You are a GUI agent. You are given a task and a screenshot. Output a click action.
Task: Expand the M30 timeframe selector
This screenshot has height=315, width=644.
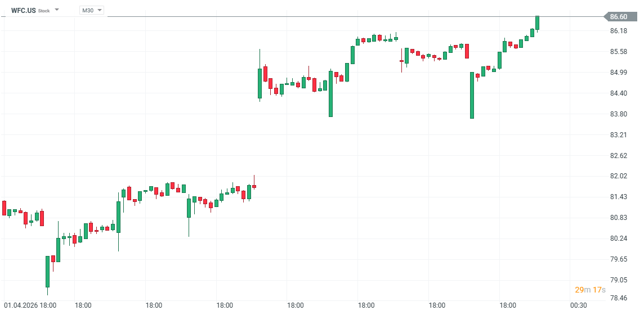click(92, 10)
